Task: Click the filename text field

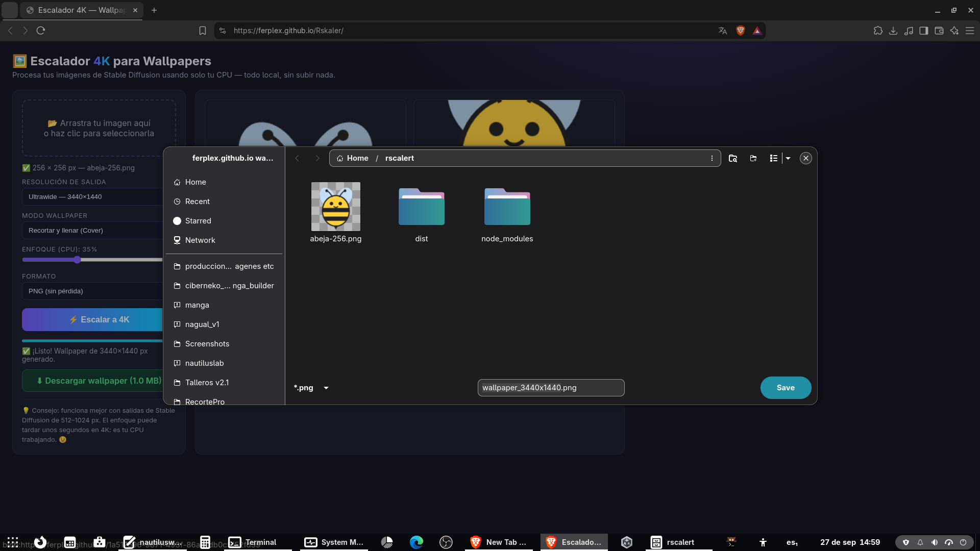Action: click(551, 388)
